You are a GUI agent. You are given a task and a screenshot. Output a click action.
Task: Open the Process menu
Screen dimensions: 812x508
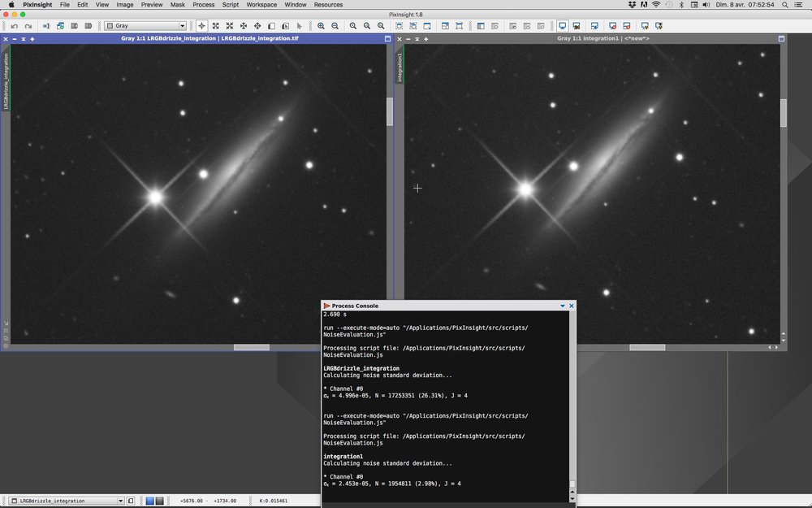[204, 5]
